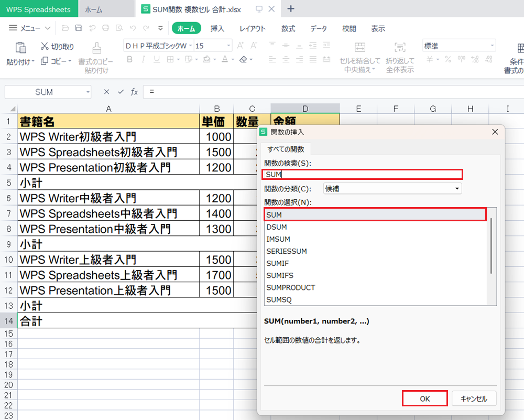Open the データ ribbon tab
524x420 pixels.
pyautogui.click(x=319, y=28)
